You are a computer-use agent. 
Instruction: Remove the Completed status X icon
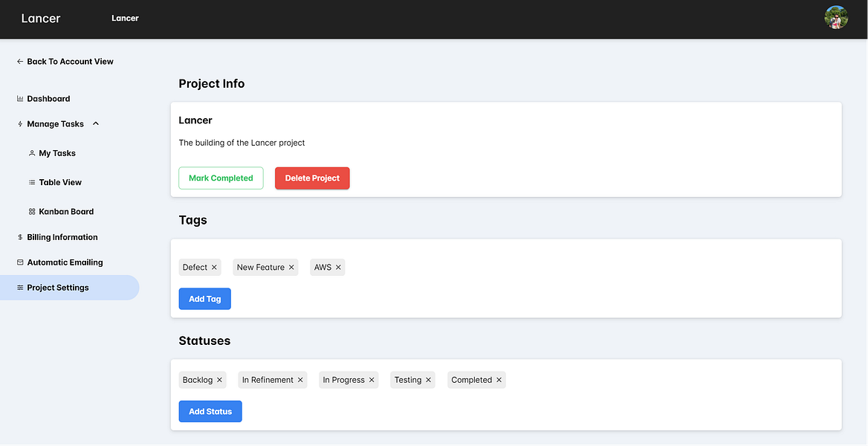tap(499, 380)
